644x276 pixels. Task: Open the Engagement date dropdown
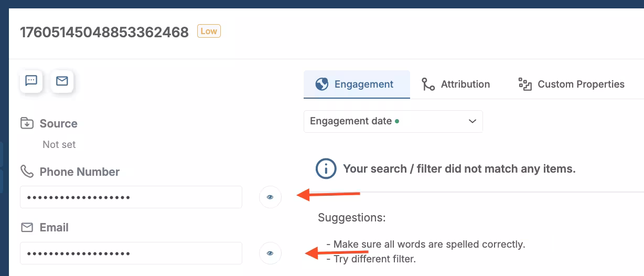click(393, 121)
